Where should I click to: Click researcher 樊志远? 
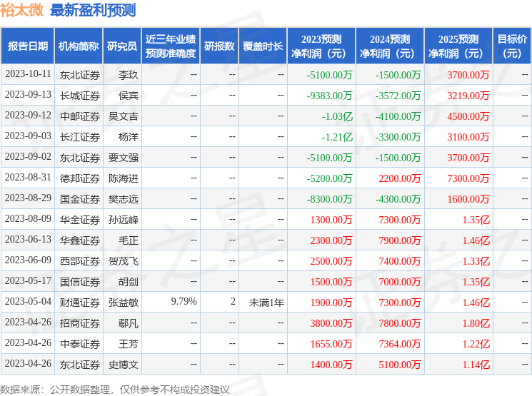[124, 199]
